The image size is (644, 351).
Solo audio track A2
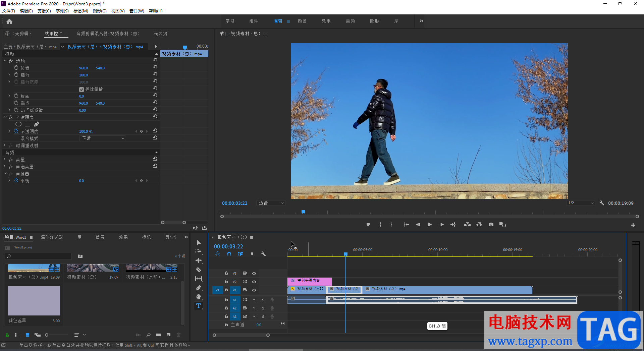click(x=263, y=308)
